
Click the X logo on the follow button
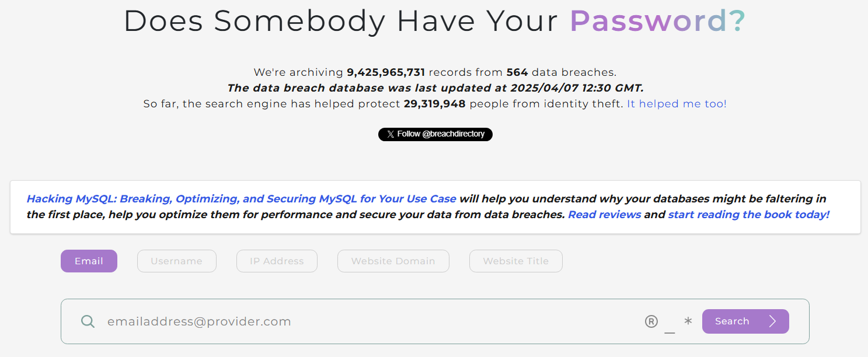click(x=390, y=134)
